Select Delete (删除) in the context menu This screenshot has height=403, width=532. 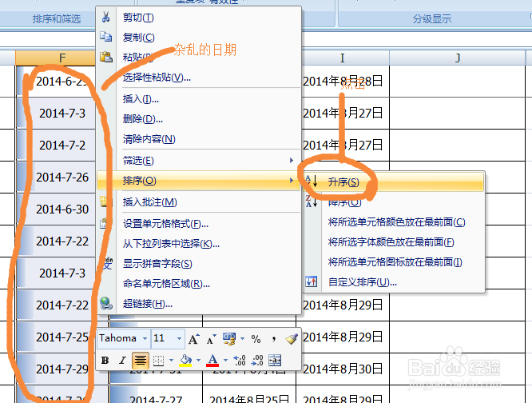pyautogui.click(x=199, y=119)
